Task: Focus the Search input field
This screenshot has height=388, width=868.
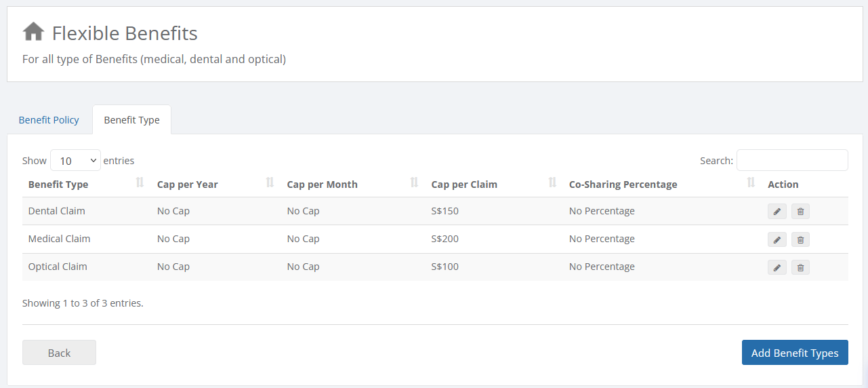Action: [x=792, y=160]
